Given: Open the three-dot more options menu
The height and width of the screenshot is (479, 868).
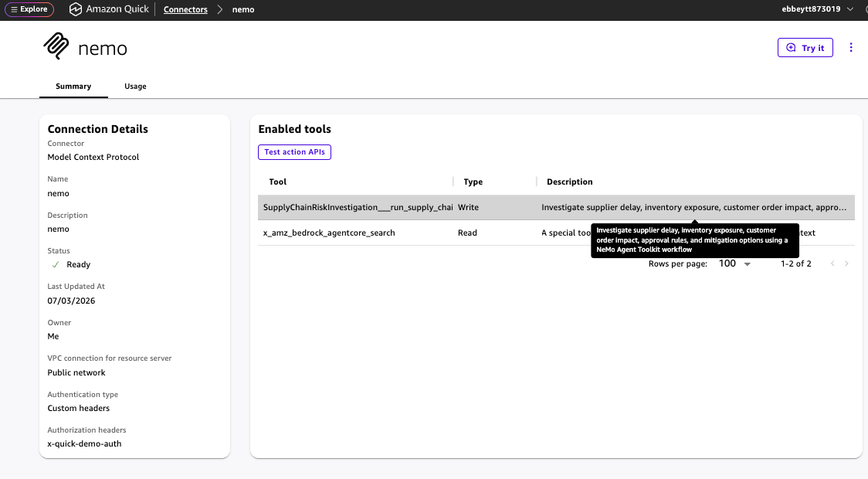Looking at the screenshot, I should point(851,48).
